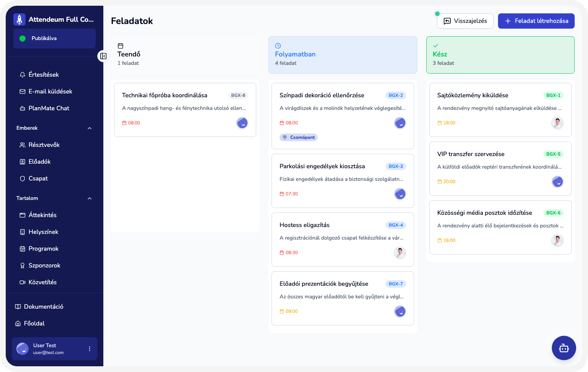588x372 pixels.
Task: Go to Áttekintés in the sidebar
Action: coord(55,215)
